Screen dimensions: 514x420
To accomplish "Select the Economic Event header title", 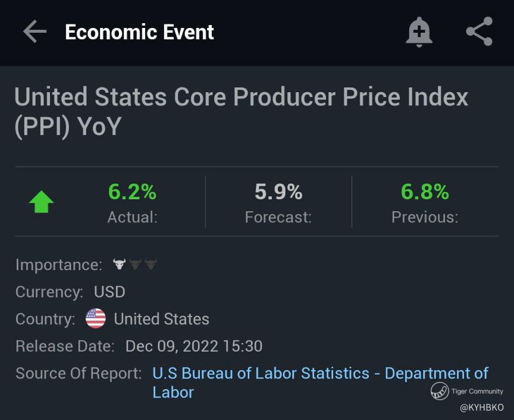I will pos(139,32).
